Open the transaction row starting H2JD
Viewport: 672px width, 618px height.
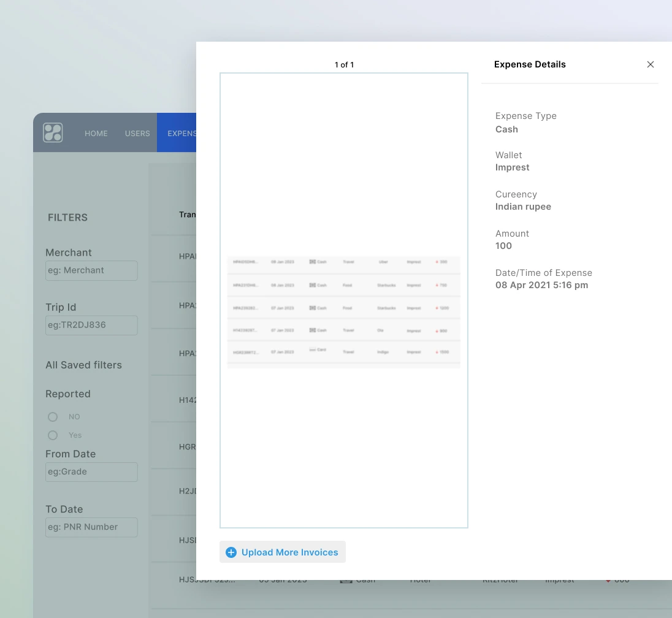point(186,491)
